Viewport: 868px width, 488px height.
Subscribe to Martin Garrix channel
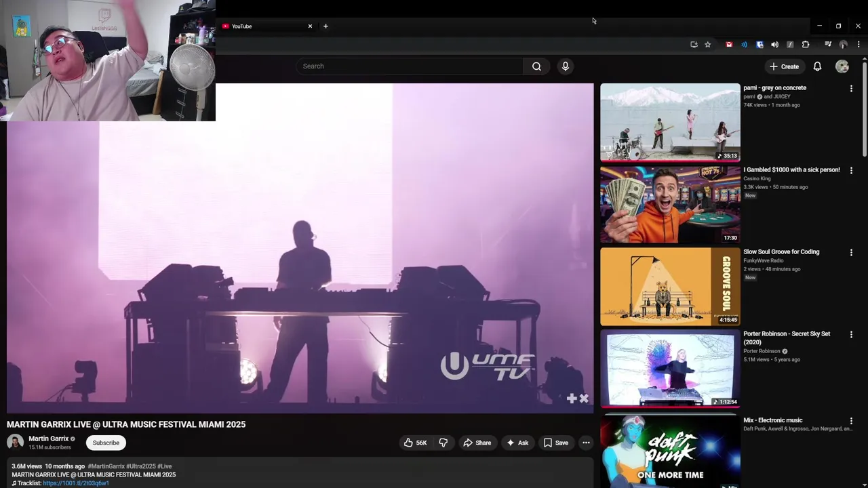coord(106,443)
